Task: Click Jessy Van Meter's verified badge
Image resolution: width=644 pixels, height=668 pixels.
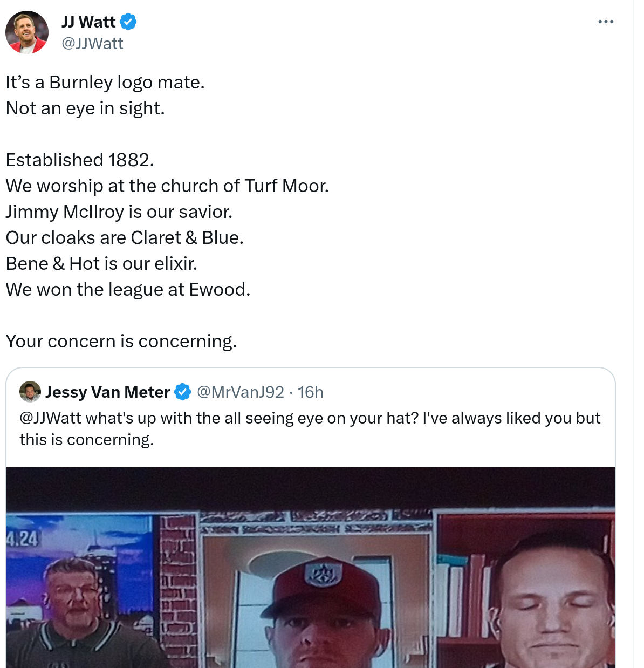Action: 183,392
